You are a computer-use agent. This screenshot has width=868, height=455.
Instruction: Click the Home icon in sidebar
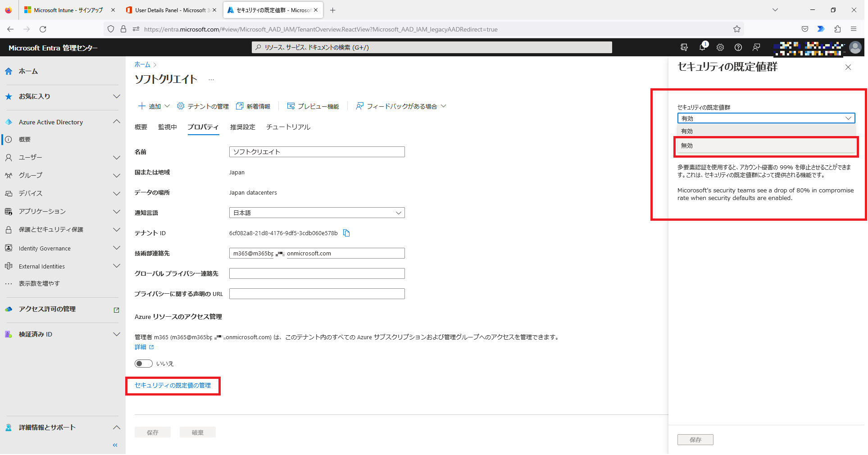click(x=9, y=71)
